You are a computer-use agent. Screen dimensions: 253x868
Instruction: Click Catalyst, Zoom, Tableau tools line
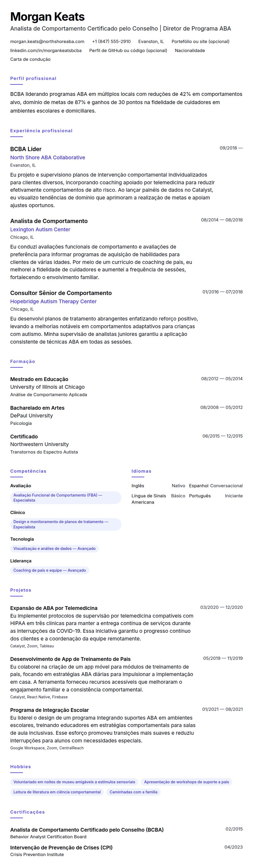[32, 646]
